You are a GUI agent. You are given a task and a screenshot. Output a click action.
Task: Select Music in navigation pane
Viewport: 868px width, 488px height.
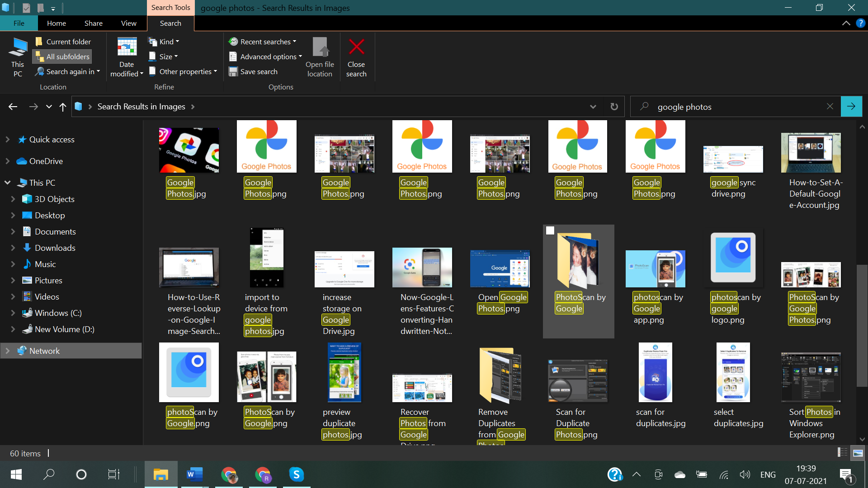[x=45, y=264]
